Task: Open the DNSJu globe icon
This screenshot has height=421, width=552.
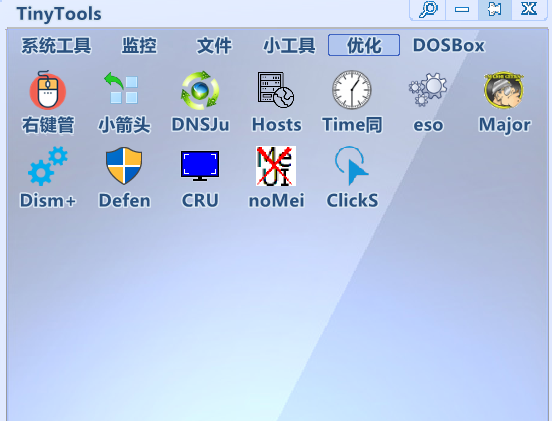Action: click(200, 90)
